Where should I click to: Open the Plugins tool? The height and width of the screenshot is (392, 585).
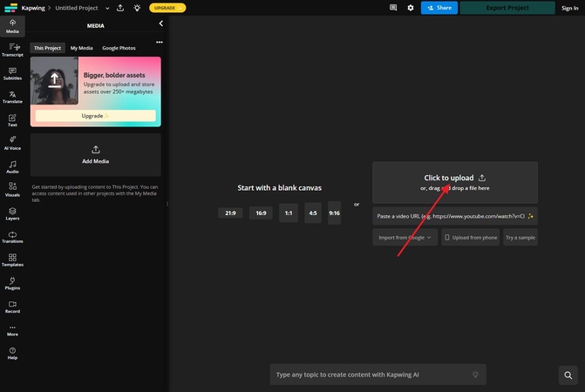tap(12, 284)
